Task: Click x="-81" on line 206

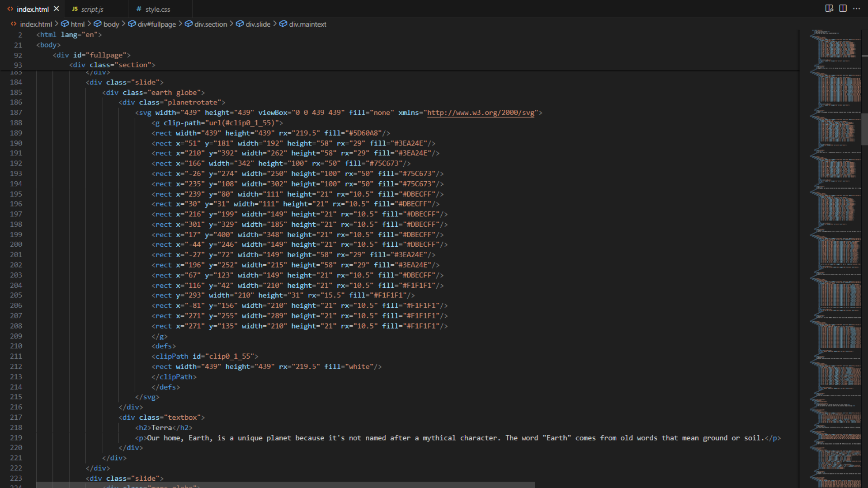Action: coord(190,306)
